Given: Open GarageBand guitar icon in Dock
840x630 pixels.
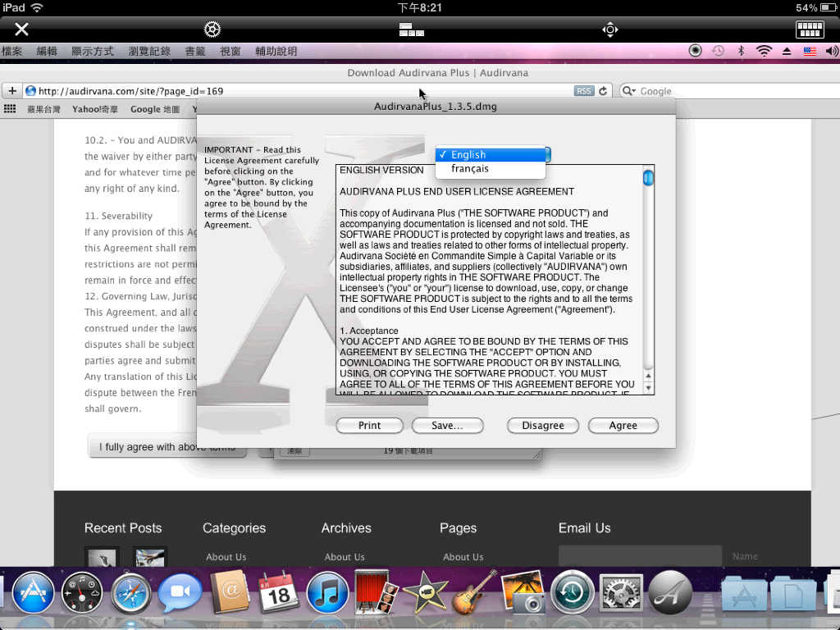Looking at the screenshot, I should point(474,592).
